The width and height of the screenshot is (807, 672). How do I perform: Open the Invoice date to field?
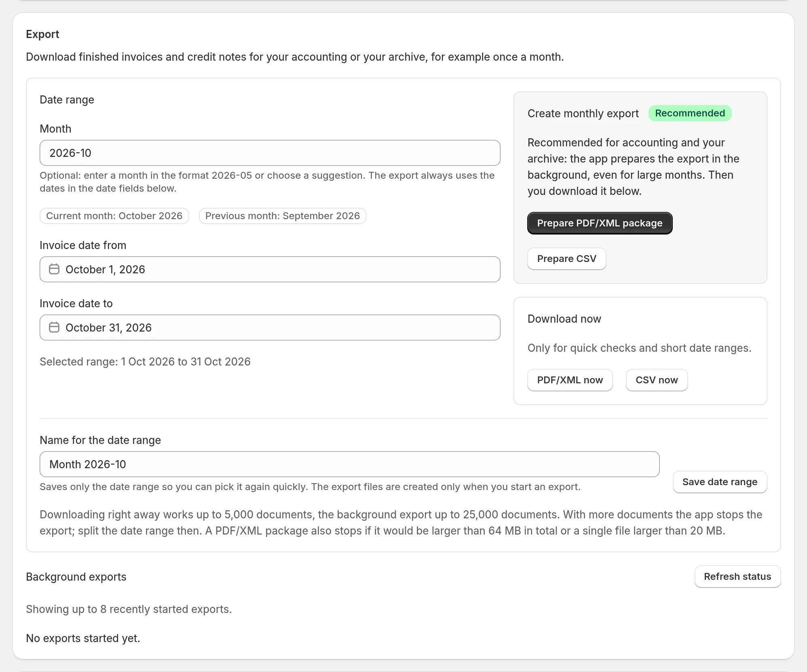[270, 328]
